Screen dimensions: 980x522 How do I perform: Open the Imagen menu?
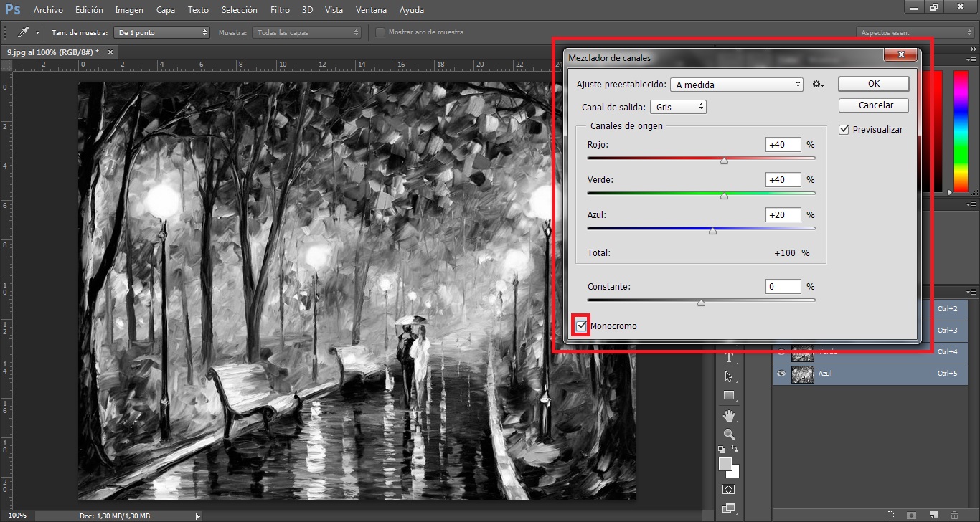(129, 10)
